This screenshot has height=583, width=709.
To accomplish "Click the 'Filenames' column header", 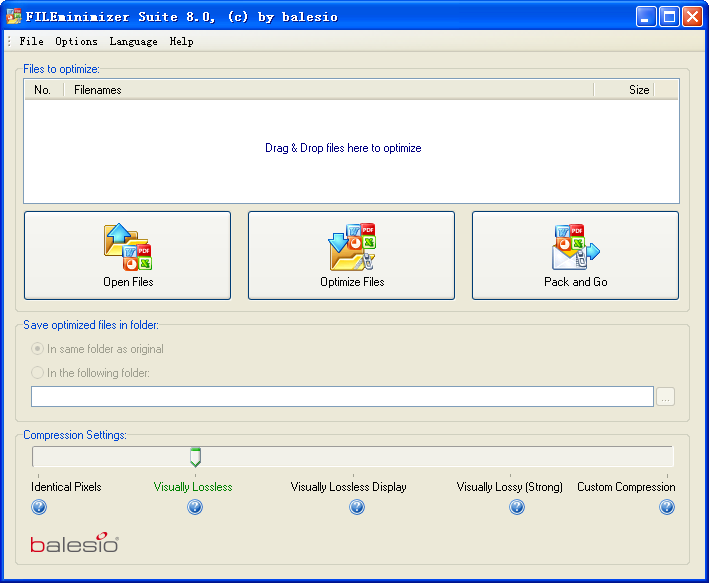I will coord(328,90).
